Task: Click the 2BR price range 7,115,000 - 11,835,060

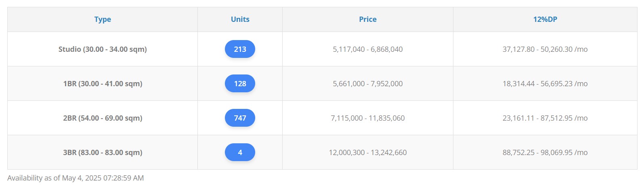Action: coord(367,118)
